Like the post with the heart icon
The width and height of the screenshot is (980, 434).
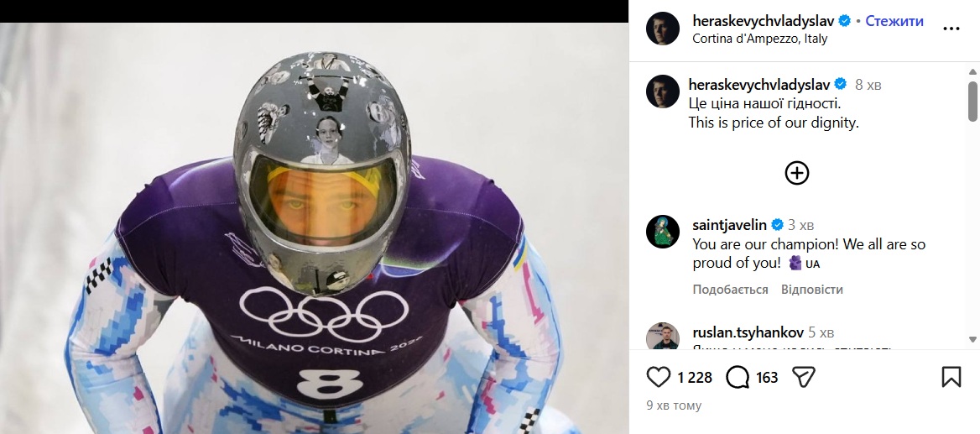(x=659, y=377)
